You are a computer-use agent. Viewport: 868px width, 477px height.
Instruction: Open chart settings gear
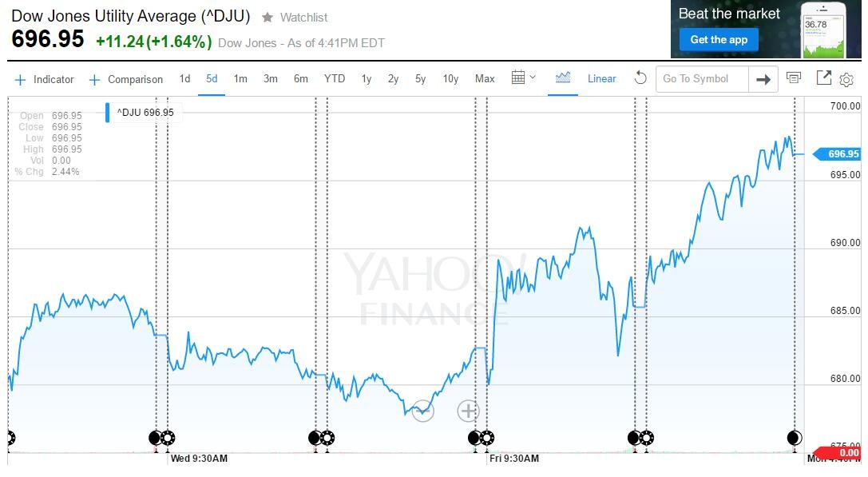click(846, 79)
